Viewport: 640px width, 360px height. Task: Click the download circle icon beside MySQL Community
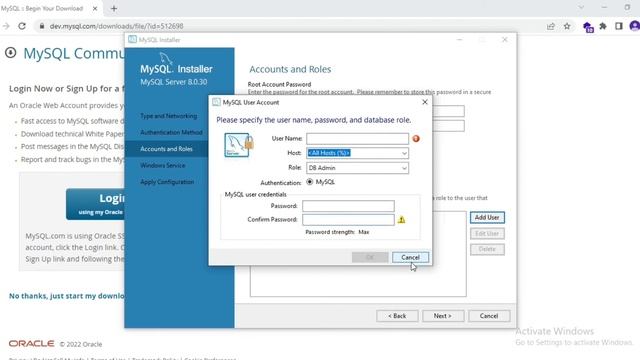tap(11, 53)
